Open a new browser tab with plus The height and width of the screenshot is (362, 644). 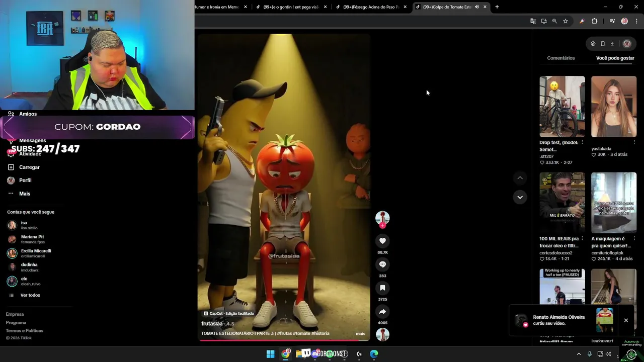pos(497,7)
